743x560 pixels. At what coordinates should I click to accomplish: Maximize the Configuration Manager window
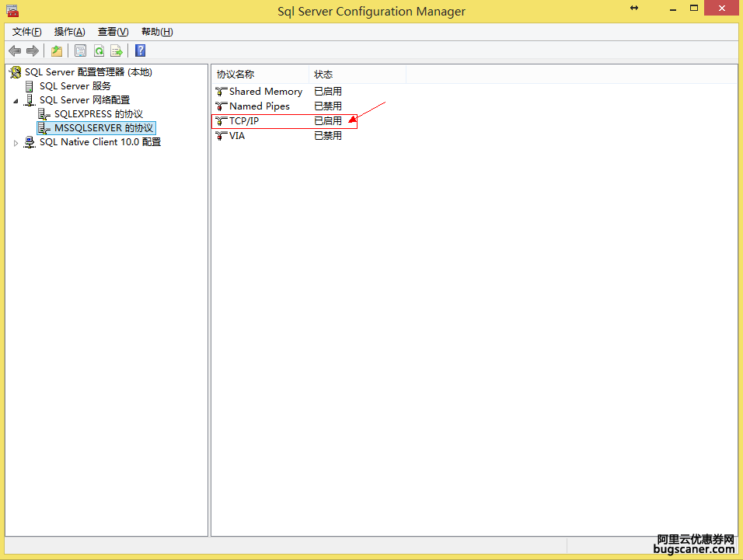coord(694,8)
